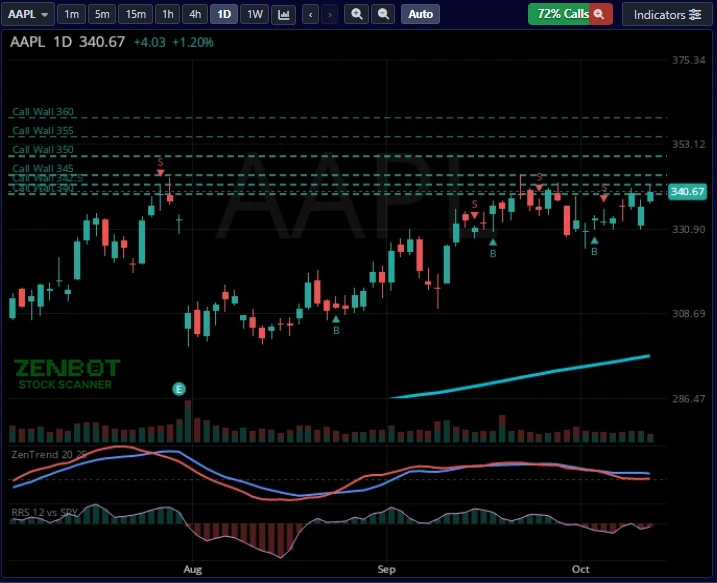This screenshot has height=583, width=717.
Task: Click the 308.69 price axis label
Action: pos(688,313)
